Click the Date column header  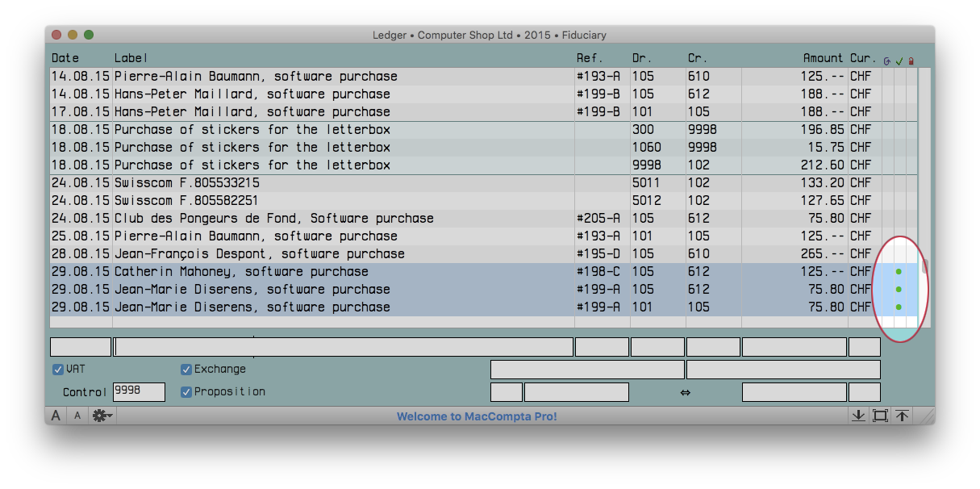[65, 58]
